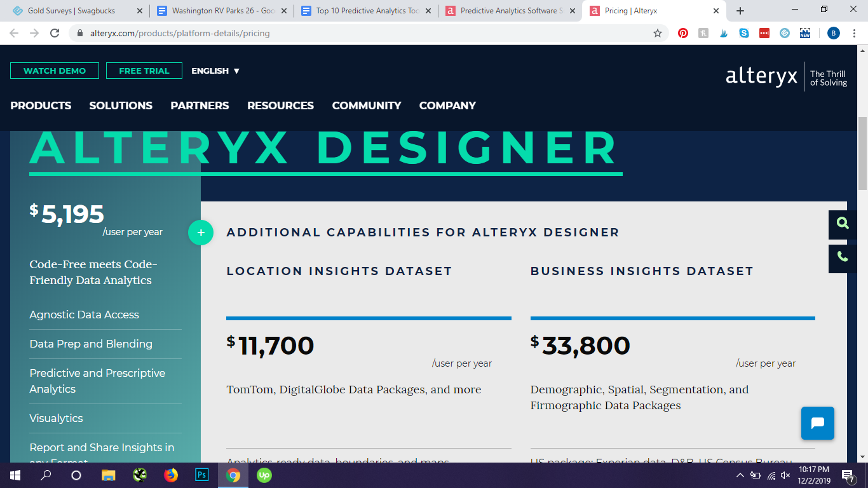
Task: Open the site search magnifier icon
Action: (843, 223)
